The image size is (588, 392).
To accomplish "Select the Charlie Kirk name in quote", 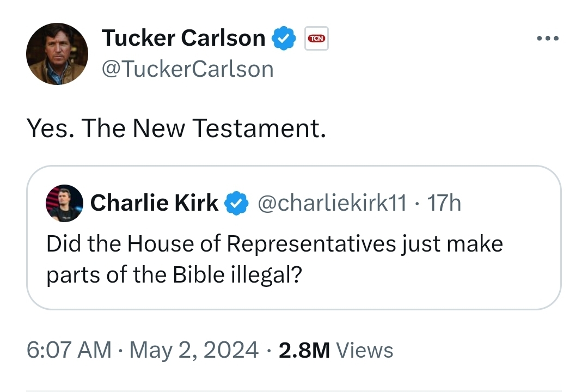I will click(154, 203).
